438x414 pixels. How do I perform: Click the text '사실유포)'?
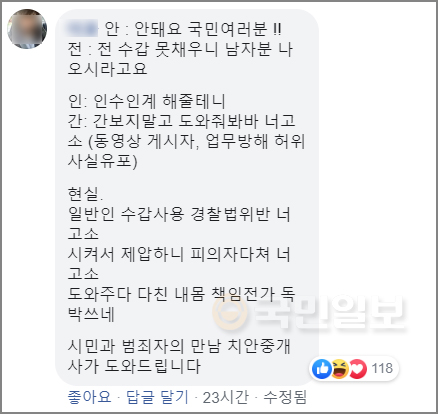[x=103, y=162]
